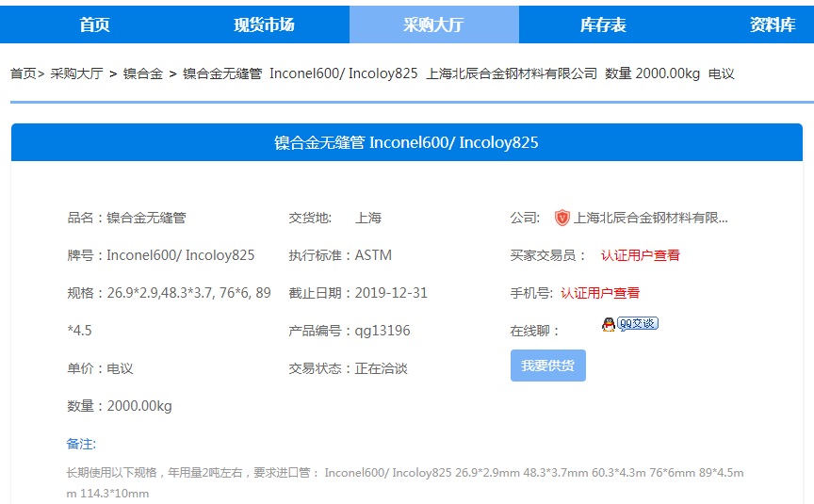Open the 资料库 navigation tab

coord(773,25)
